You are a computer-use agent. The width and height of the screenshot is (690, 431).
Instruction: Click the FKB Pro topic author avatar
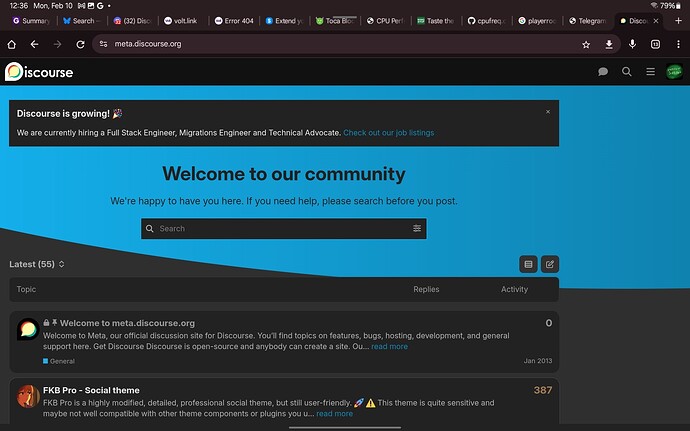(28, 396)
